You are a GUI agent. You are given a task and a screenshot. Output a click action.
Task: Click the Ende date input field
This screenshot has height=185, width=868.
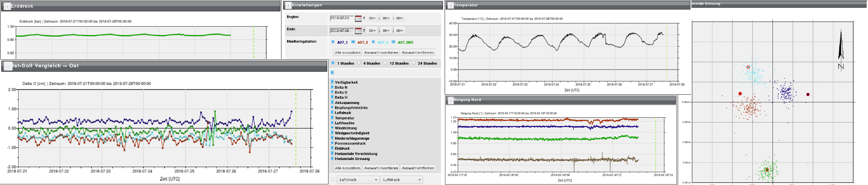[342, 31]
